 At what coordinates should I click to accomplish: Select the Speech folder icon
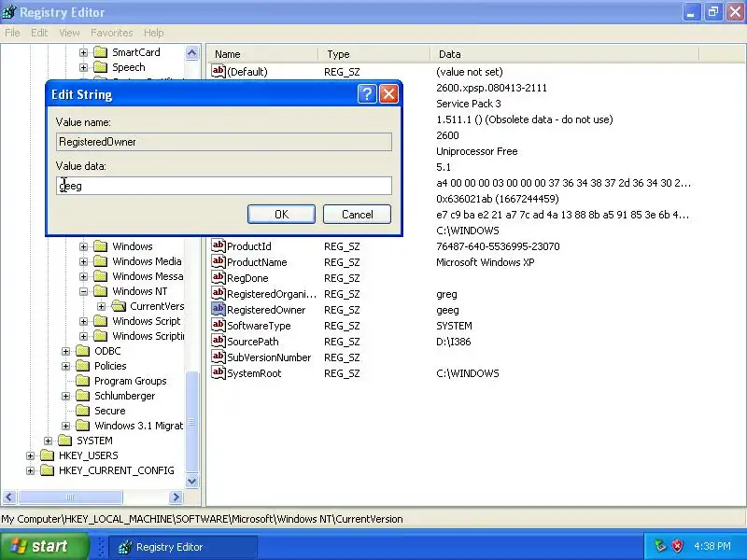click(x=100, y=66)
